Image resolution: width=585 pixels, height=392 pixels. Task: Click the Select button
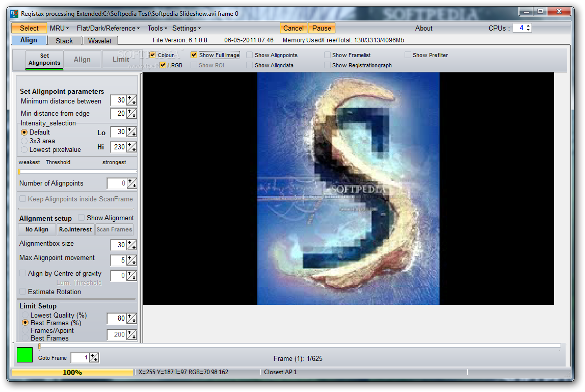pyautogui.click(x=29, y=29)
